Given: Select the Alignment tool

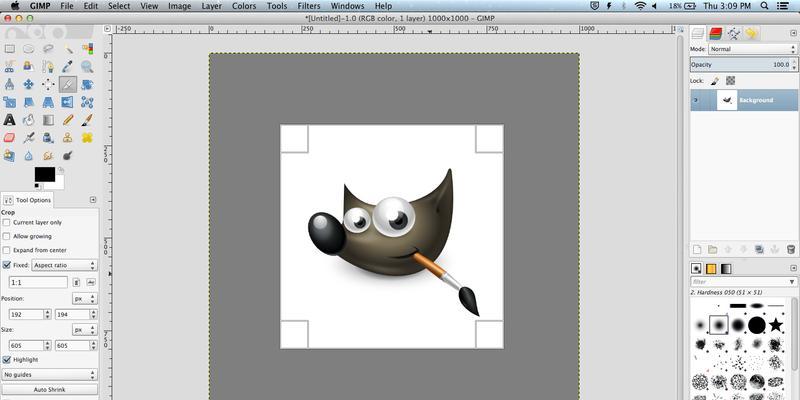Looking at the screenshot, I should click(x=48, y=84).
